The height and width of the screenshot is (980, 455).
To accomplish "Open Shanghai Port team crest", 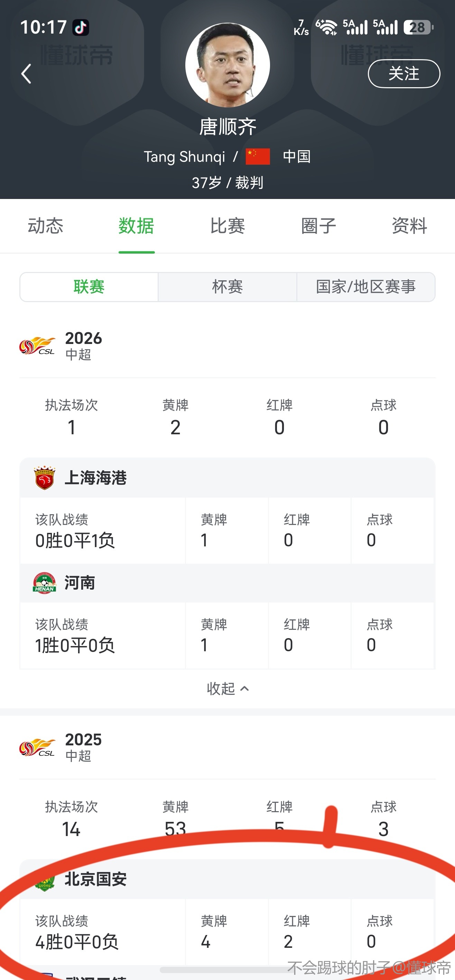I will click(45, 478).
